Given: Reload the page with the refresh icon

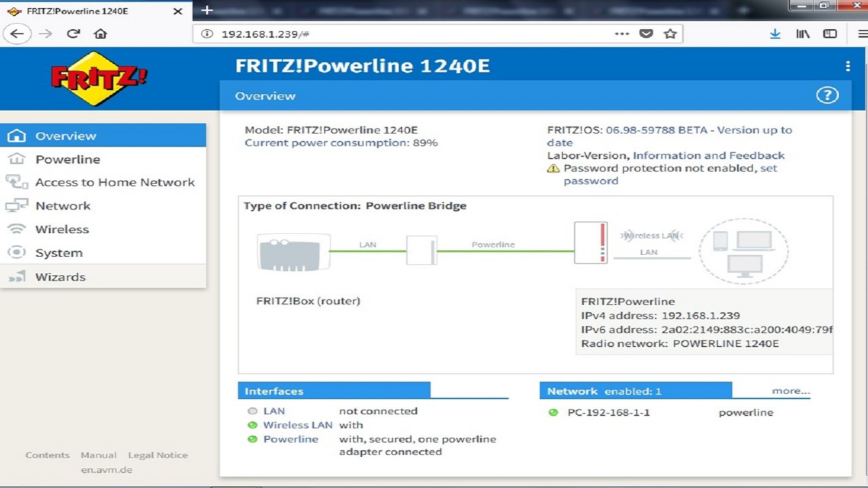Looking at the screenshot, I should click(73, 34).
